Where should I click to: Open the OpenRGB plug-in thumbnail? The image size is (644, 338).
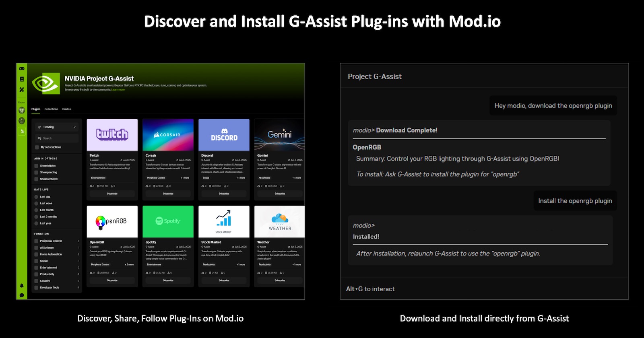click(x=112, y=222)
